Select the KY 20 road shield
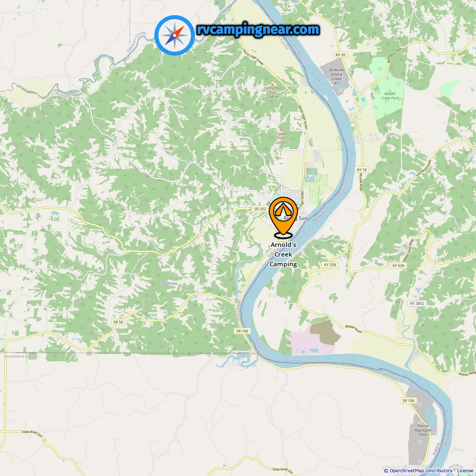476x476 pixels. (x=340, y=55)
